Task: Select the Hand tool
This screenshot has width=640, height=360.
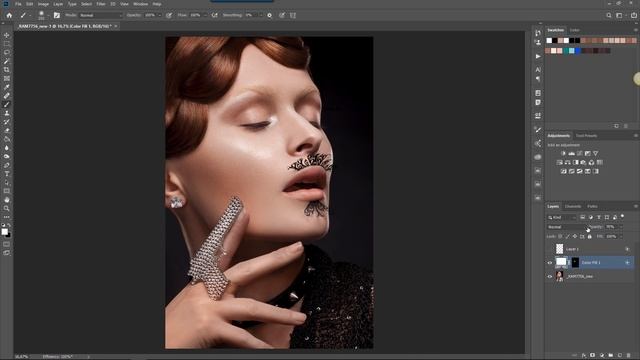Action: pyautogui.click(x=7, y=200)
